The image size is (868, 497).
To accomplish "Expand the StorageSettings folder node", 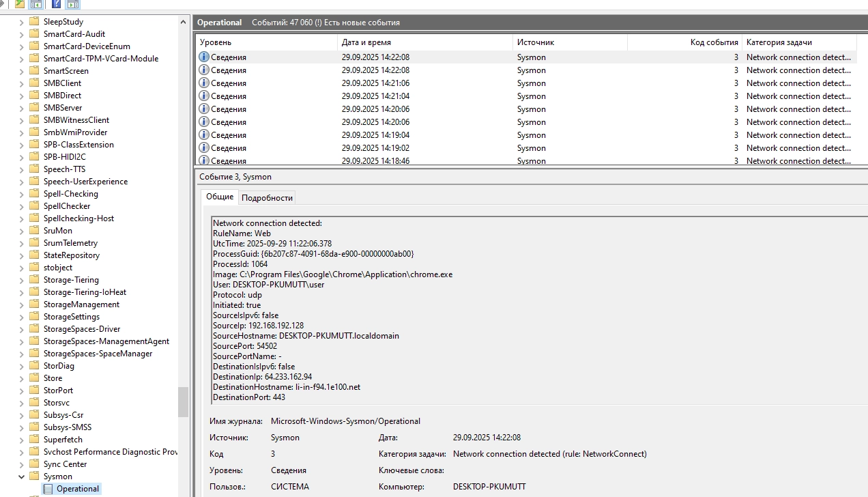I will click(21, 317).
